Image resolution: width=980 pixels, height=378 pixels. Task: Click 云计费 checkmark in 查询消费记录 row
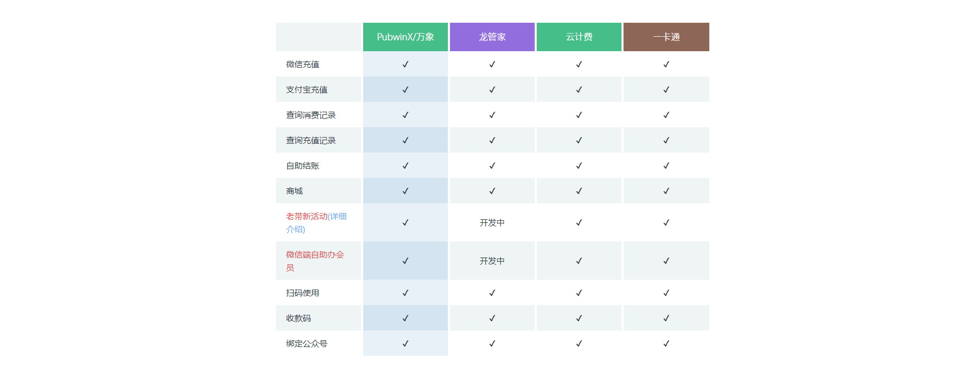(579, 115)
